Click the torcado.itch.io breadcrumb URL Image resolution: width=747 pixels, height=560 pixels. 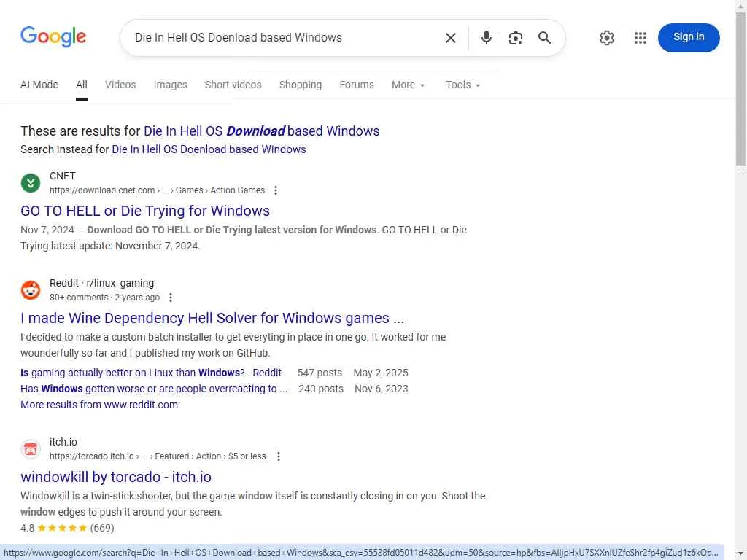click(x=158, y=456)
